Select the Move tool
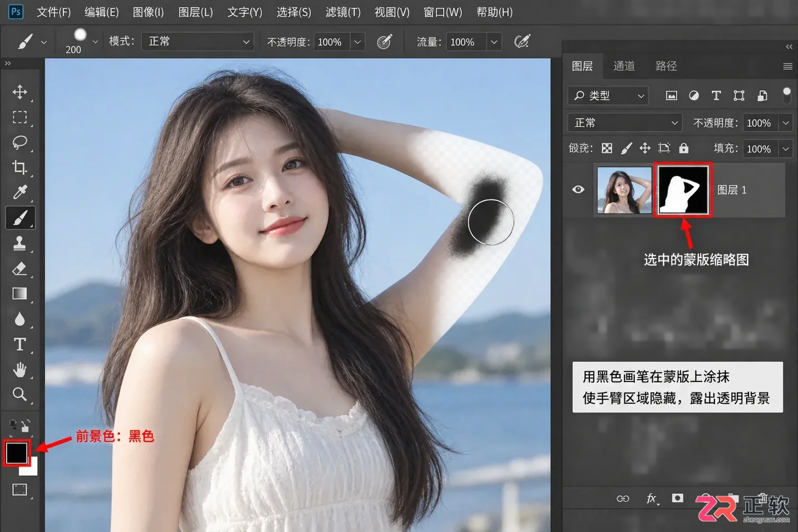This screenshot has height=532, width=798. 20,91
